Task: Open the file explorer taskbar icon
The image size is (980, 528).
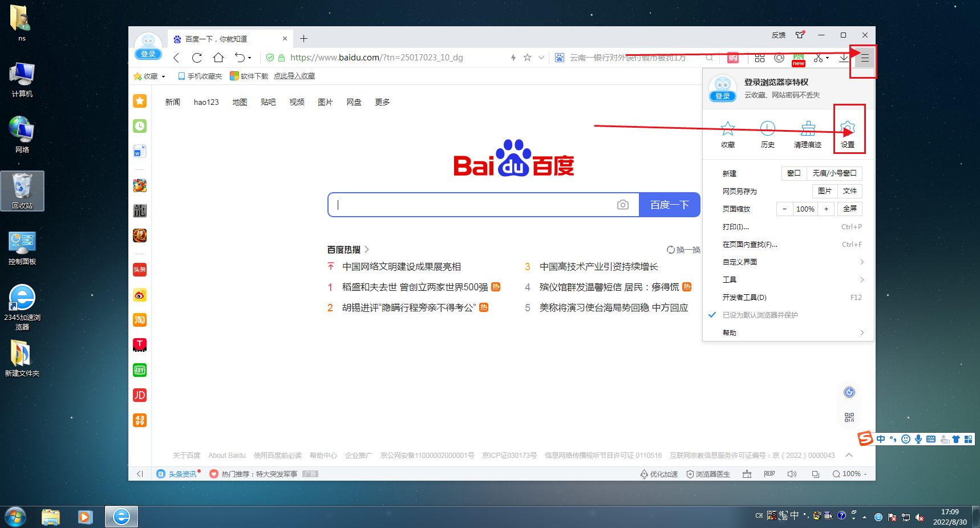Action: point(51,517)
